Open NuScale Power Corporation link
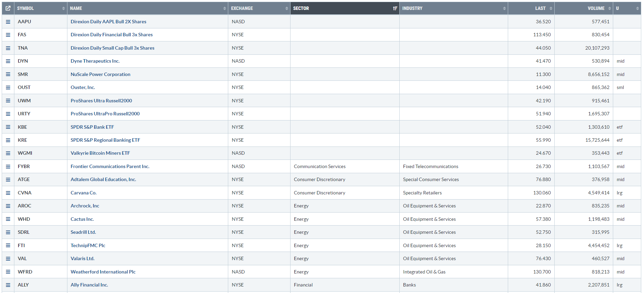This screenshot has height=293, width=644. [x=100, y=74]
